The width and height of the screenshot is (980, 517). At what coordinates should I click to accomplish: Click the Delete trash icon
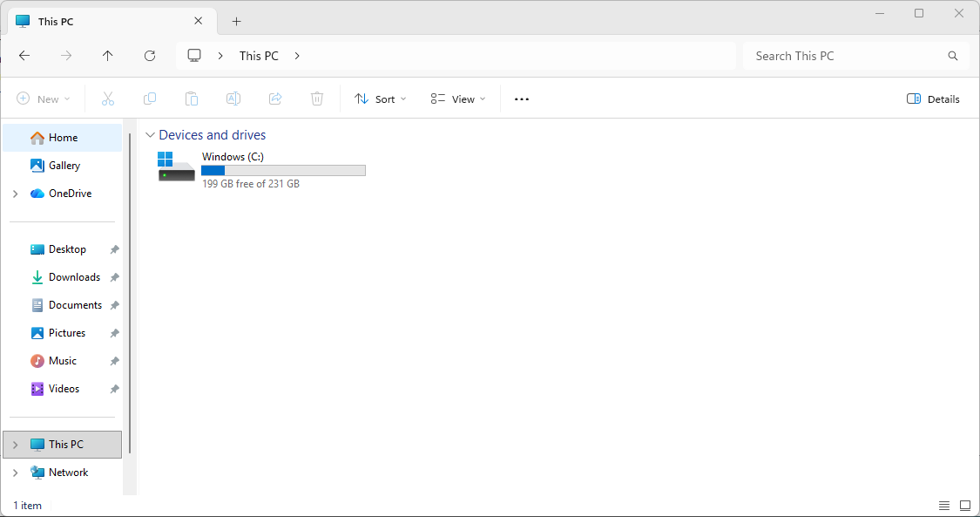coord(317,99)
